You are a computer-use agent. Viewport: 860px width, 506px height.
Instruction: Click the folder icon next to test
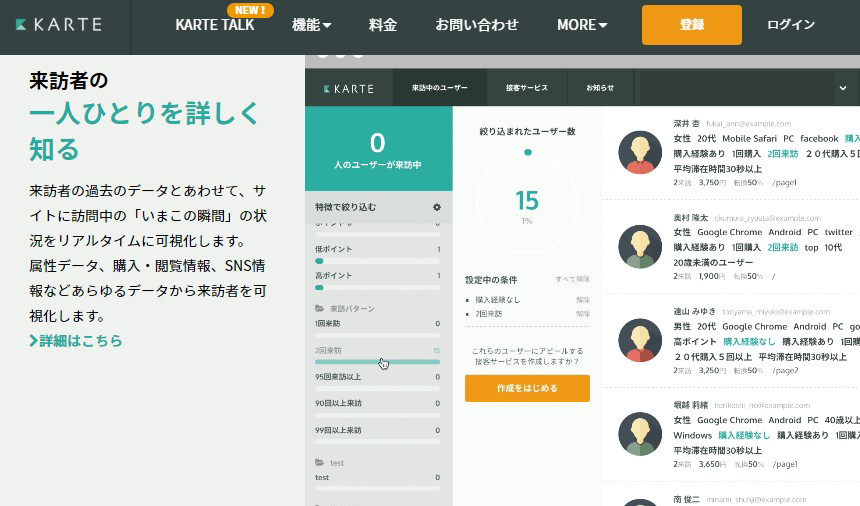[x=319, y=463]
